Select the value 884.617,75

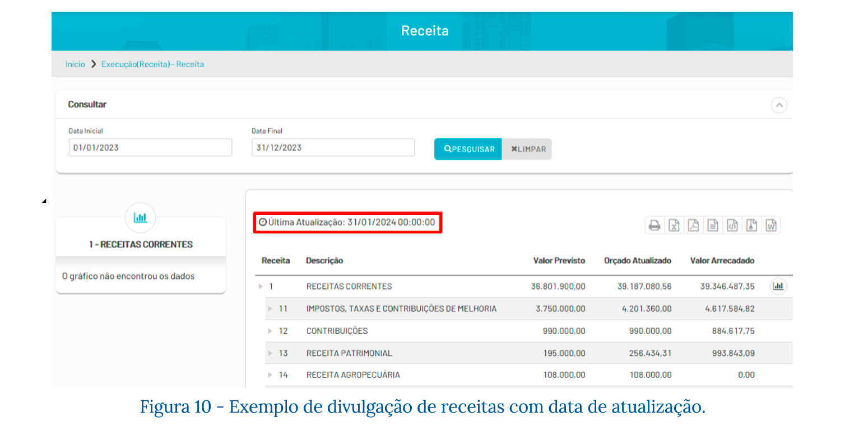tap(734, 331)
